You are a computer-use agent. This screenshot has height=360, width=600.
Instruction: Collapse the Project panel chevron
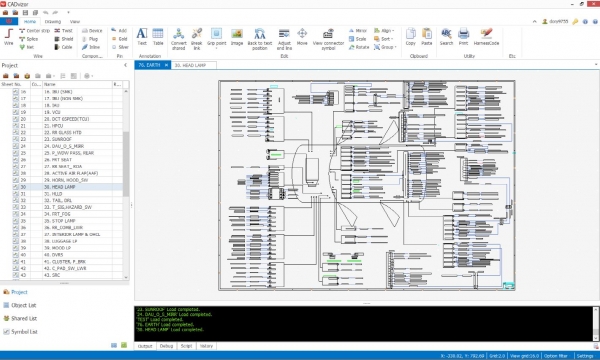126,65
